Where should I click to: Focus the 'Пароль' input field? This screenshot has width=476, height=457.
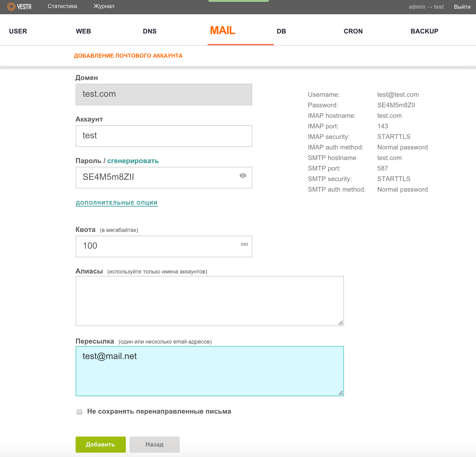pos(164,178)
